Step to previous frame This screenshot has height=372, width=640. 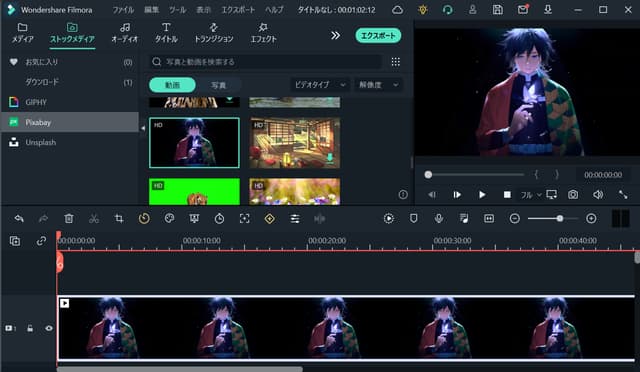click(x=432, y=195)
